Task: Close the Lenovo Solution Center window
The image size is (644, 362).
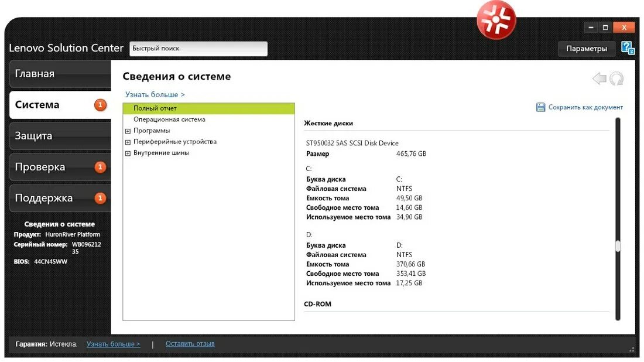Action: click(624, 28)
